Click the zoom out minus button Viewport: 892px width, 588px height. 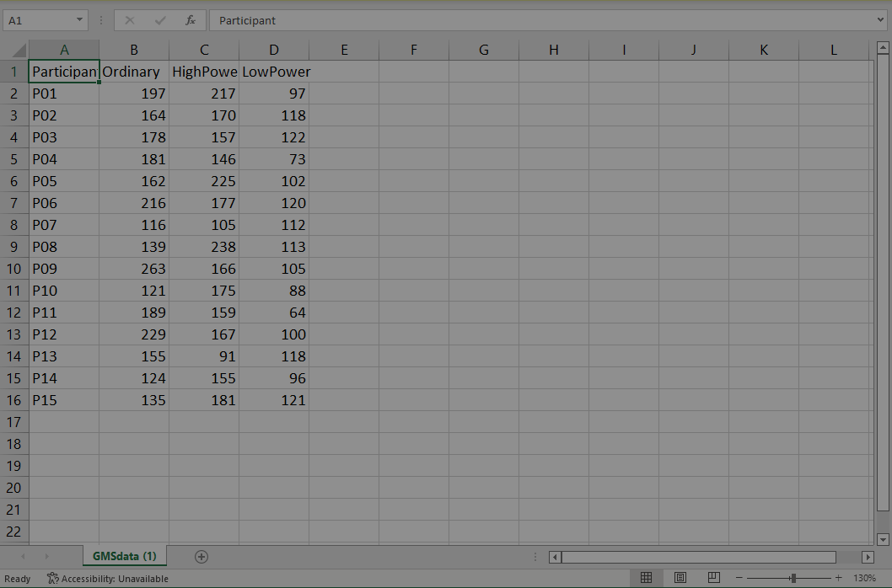pos(739,578)
